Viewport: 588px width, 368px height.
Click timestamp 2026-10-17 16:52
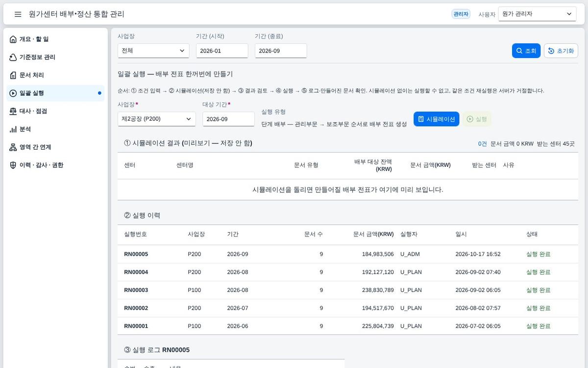click(x=478, y=254)
